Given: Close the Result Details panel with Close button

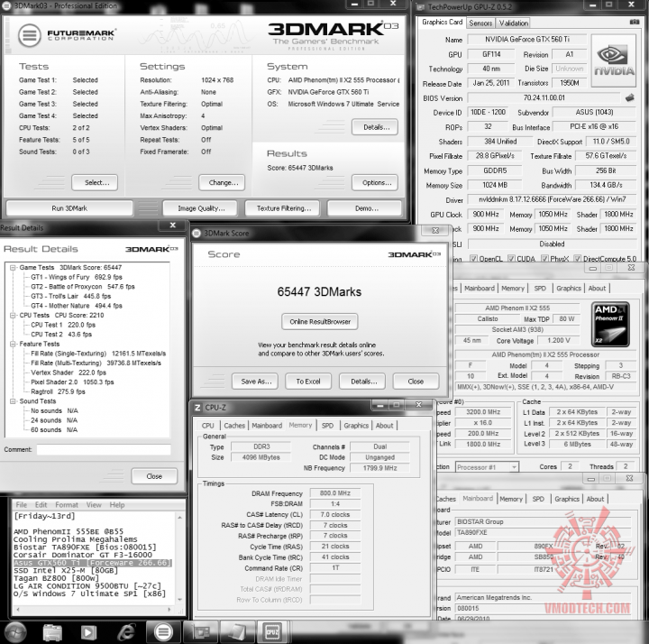Looking at the screenshot, I should click(x=154, y=476).
